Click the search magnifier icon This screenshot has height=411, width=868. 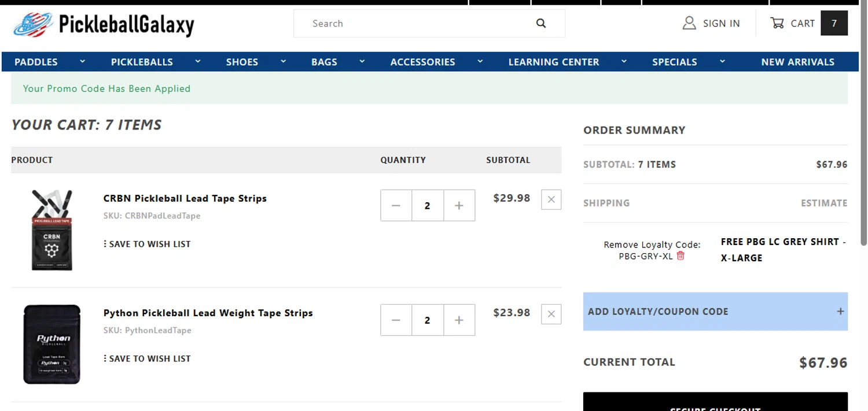click(x=541, y=23)
